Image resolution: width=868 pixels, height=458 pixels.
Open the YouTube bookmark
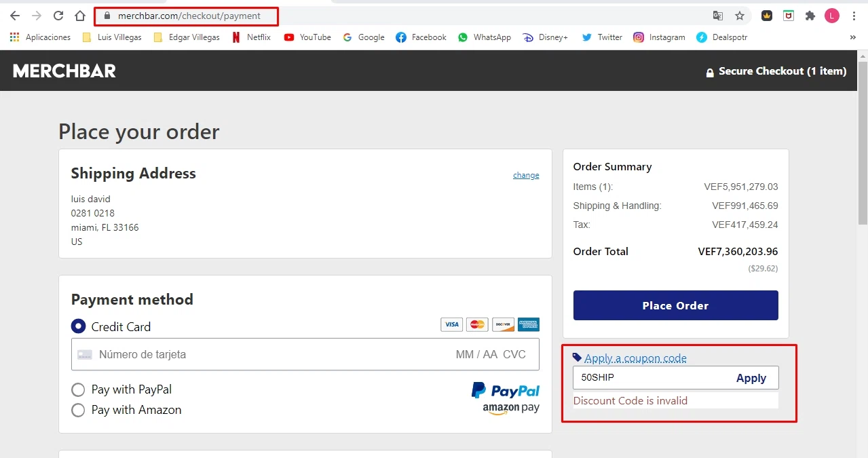[307, 37]
